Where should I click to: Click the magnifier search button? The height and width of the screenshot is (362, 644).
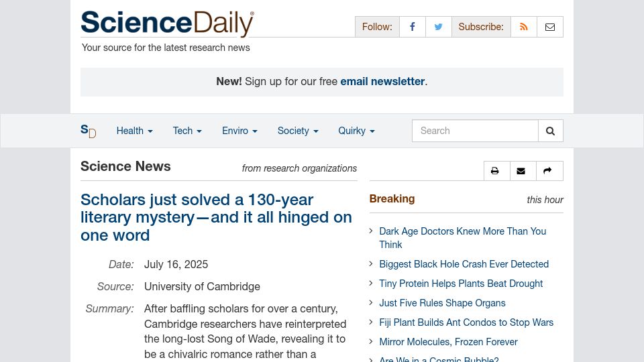pos(550,131)
